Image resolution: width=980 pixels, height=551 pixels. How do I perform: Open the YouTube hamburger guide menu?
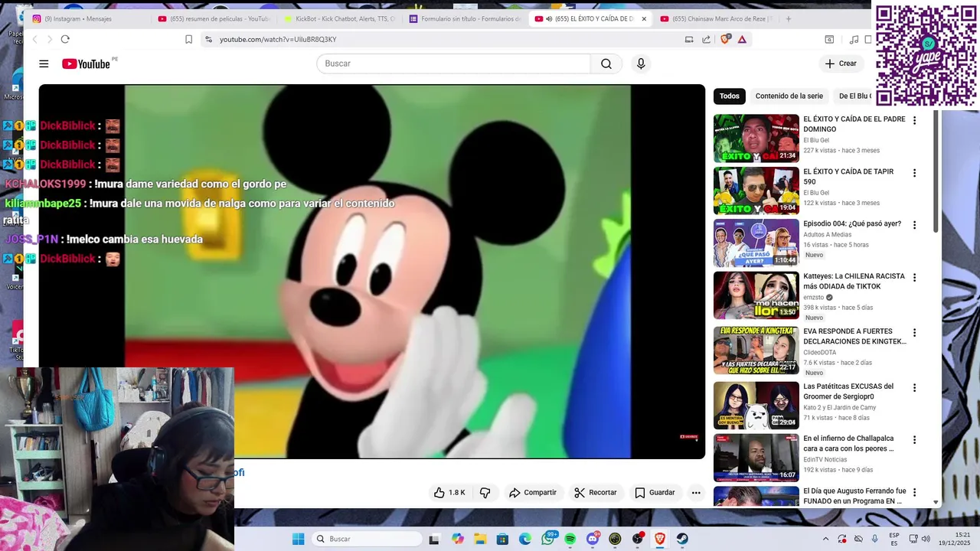point(44,64)
